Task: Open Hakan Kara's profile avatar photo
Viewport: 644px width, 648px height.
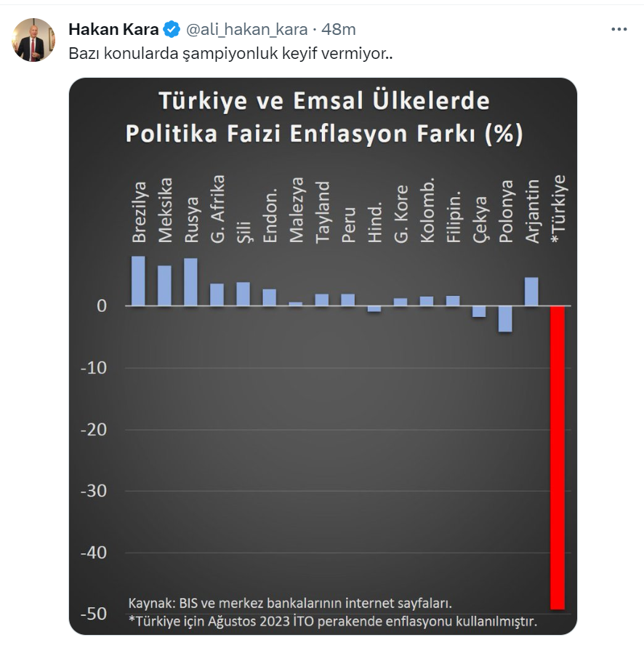Action: [x=34, y=40]
